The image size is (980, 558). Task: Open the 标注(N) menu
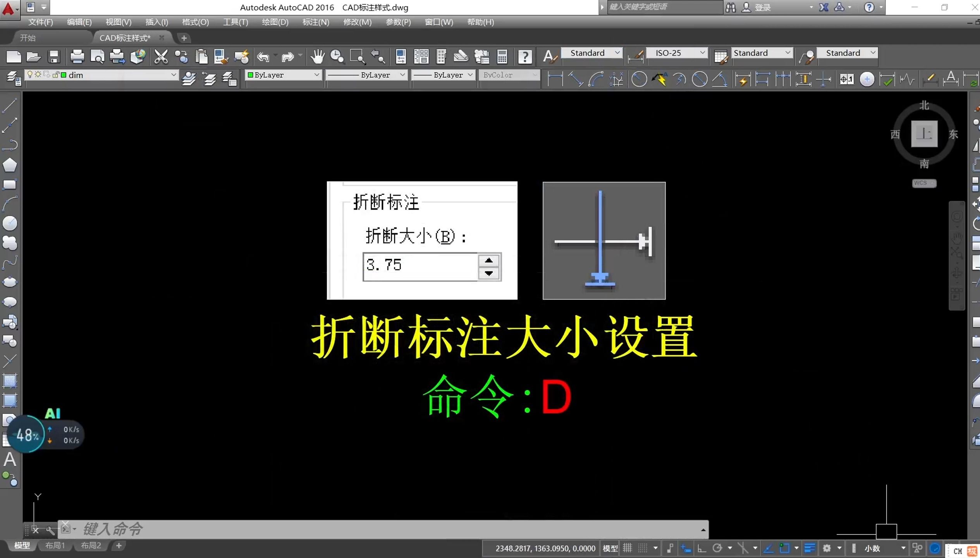[315, 22]
